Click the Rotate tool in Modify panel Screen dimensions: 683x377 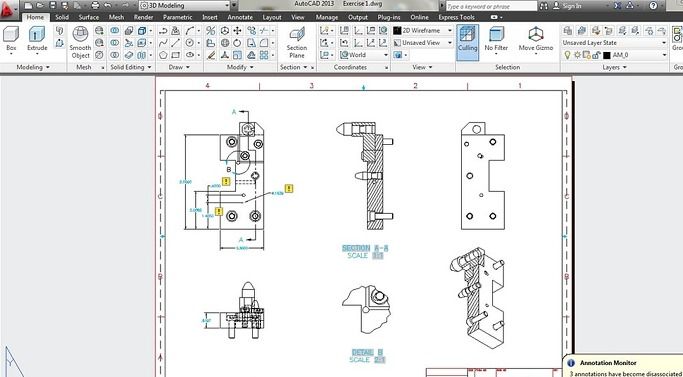click(x=237, y=43)
